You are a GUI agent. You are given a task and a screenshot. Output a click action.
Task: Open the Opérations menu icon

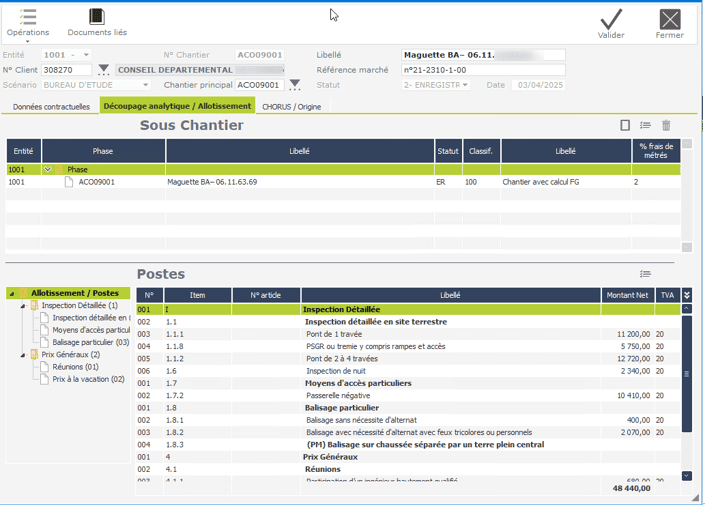(28, 17)
